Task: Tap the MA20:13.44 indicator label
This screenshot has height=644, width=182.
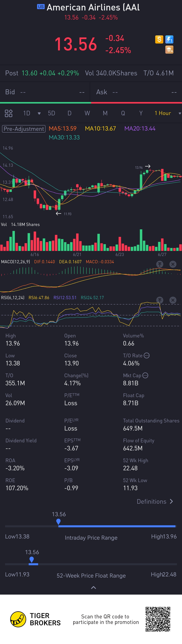Action: (140, 128)
